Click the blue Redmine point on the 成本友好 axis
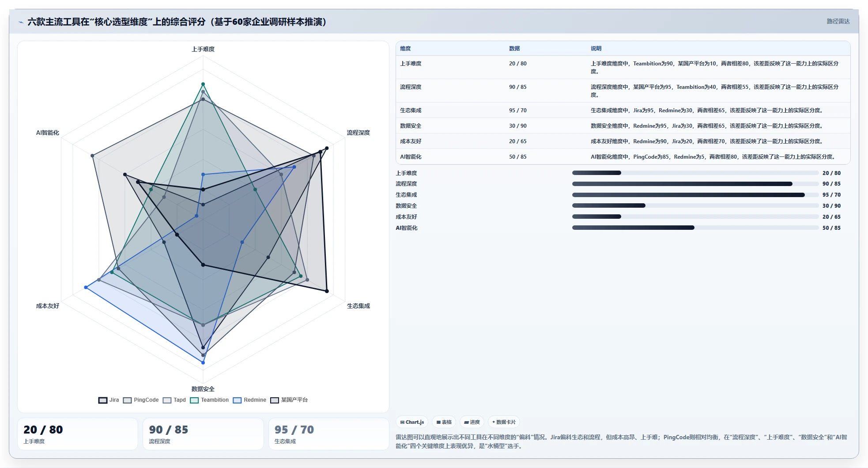Image resolution: width=868 pixels, height=468 pixels. [86, 287]
